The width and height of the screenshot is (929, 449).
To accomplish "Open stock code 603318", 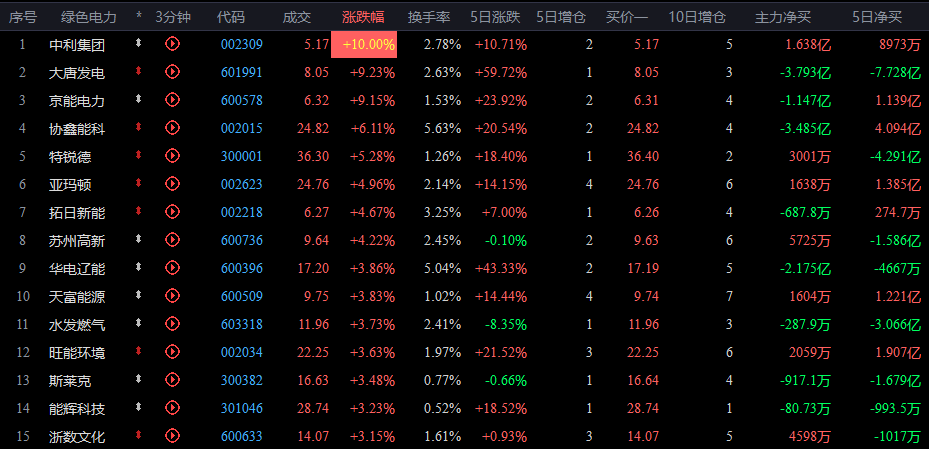I will pyautogui.click(x=242, y=325).
